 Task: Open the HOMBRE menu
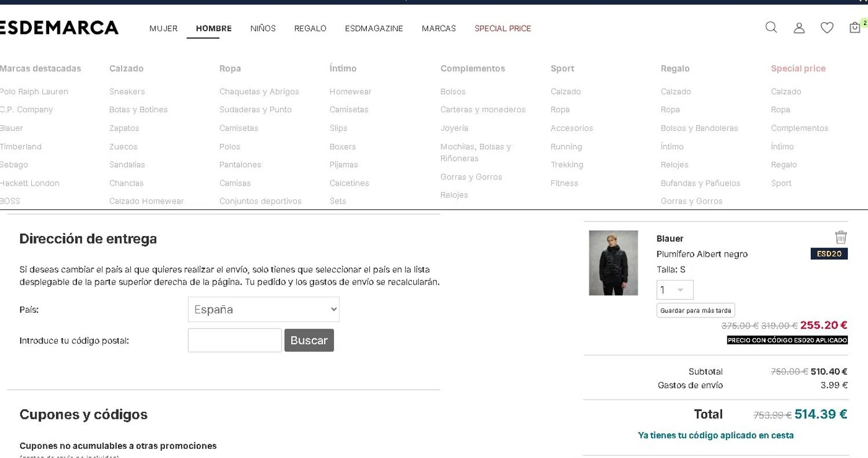click(x=214, y=28)
